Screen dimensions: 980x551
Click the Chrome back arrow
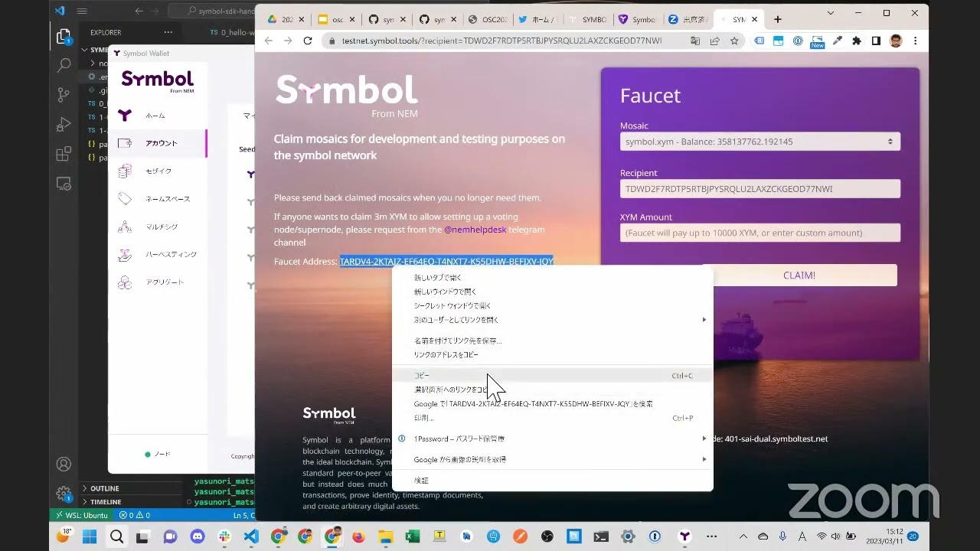coord(268,41)
